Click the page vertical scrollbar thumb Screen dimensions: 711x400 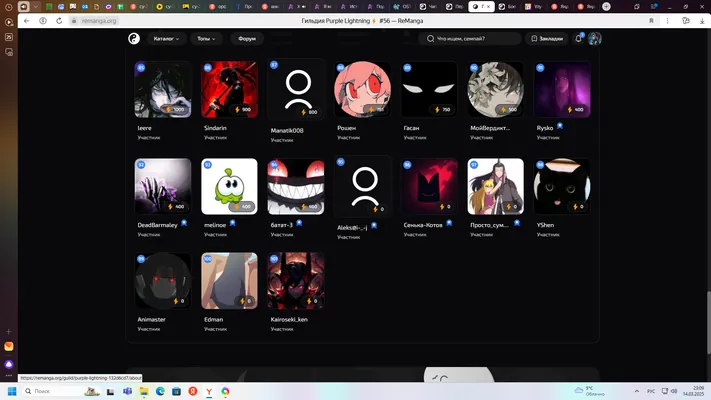tap(708, 322)
